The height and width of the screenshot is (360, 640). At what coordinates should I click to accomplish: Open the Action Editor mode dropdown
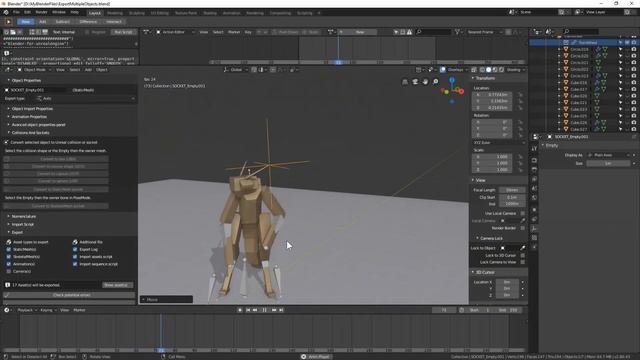coord(176,32)
